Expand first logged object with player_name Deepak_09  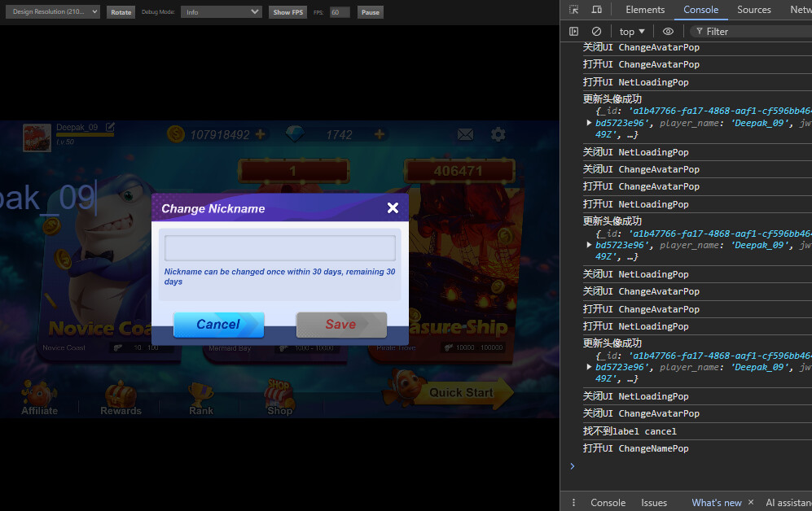click(589, 123)
